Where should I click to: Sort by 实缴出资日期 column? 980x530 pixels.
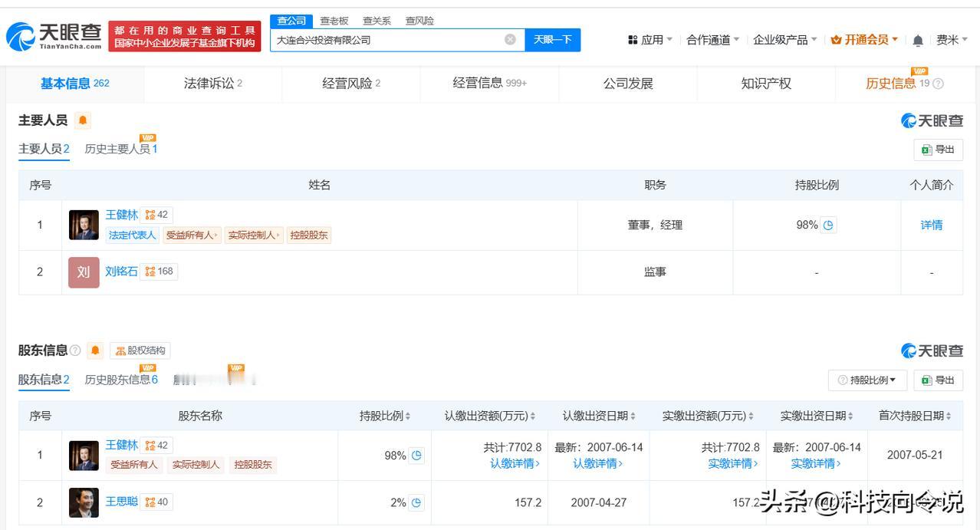(817, 416)
